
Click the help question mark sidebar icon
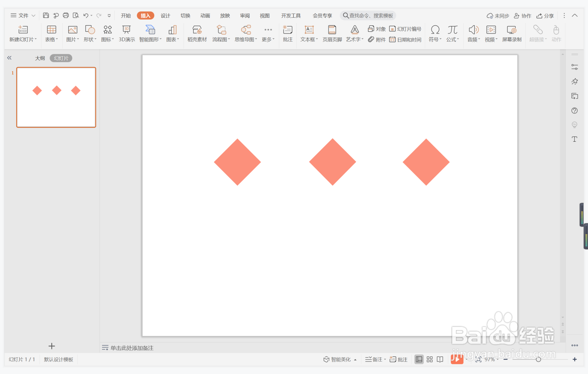click(574, 111)
